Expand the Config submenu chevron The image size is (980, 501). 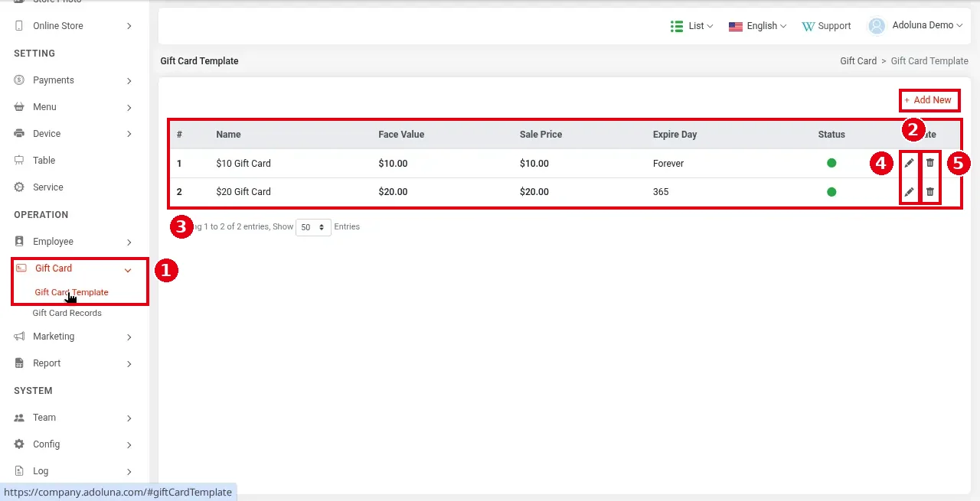(129, 445)
